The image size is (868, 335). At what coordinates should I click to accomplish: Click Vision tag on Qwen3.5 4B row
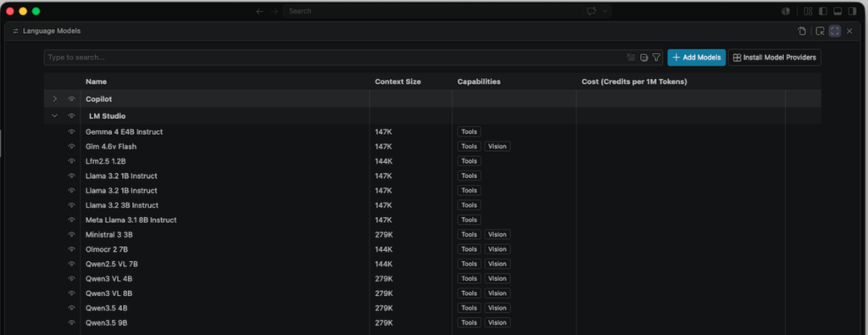pyautogui.click(x=497, y=308)
